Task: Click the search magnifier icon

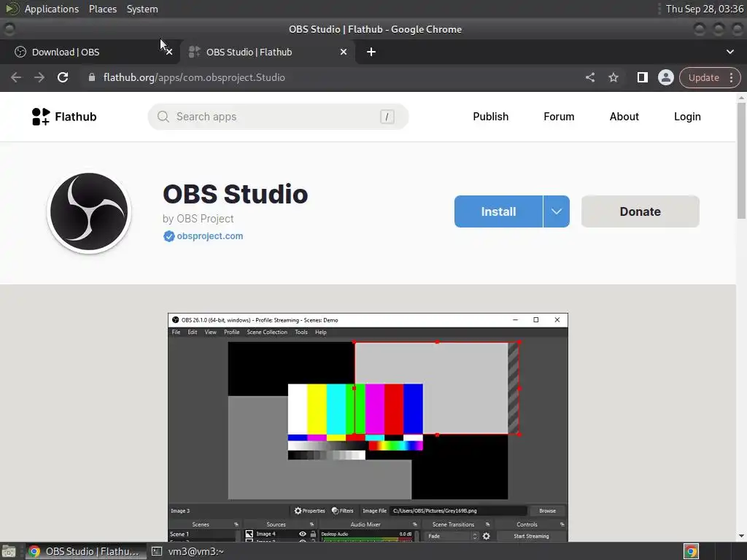Action: (163, 117)
